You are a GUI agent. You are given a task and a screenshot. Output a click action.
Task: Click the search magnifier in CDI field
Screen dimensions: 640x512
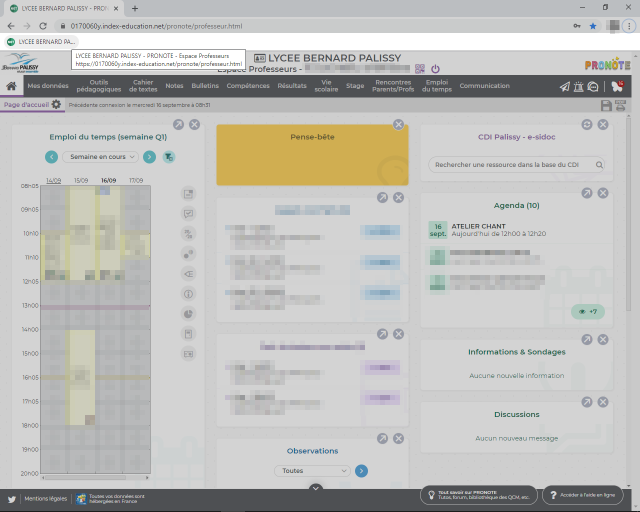pyautogui.click(x=599, y=164)
